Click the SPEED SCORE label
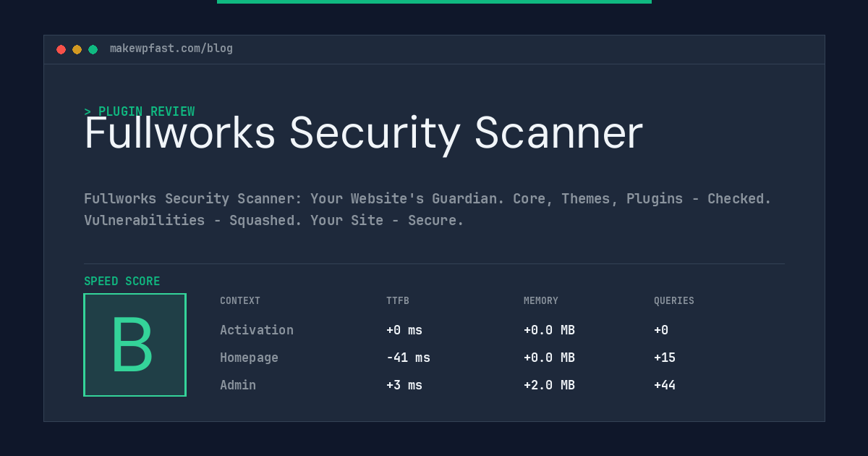868x456 pixels. [122, 282]
